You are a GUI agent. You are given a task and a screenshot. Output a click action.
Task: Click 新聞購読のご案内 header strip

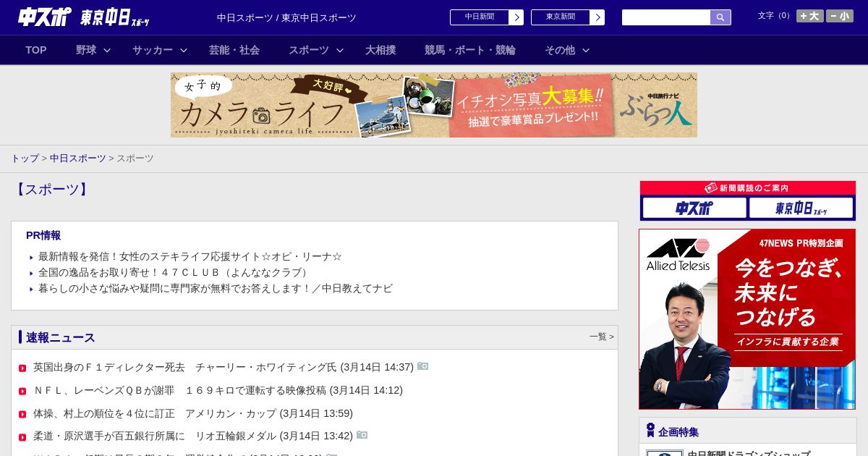(748, 188)
